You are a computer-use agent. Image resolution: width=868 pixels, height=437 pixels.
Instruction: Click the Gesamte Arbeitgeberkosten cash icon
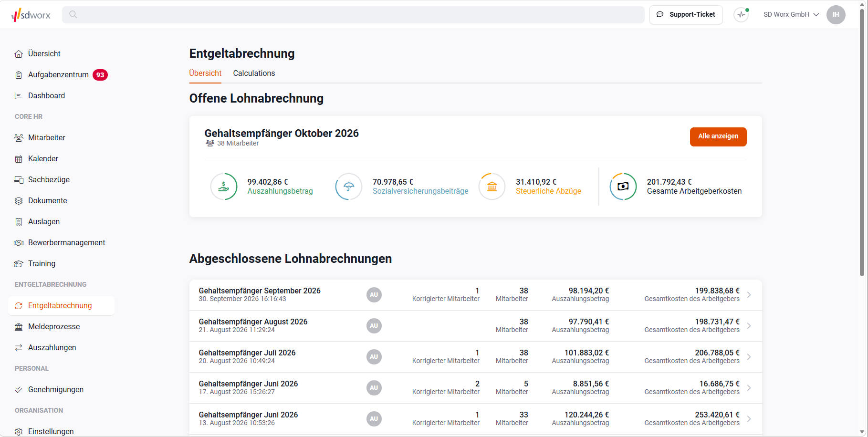623,187
